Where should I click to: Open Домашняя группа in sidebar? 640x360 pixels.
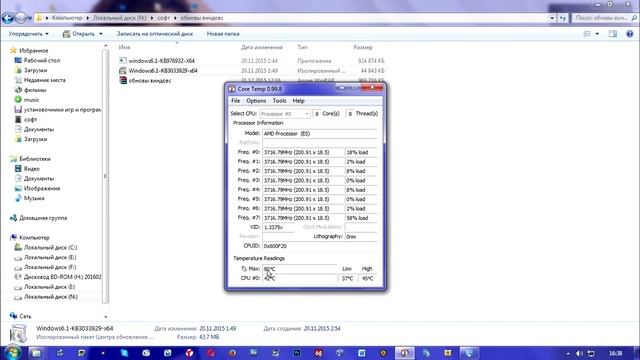click(43, 218)
